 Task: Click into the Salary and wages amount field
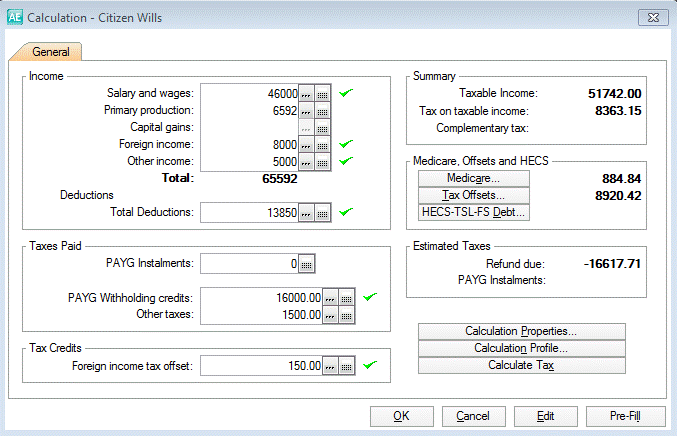[x=250, y=93]
